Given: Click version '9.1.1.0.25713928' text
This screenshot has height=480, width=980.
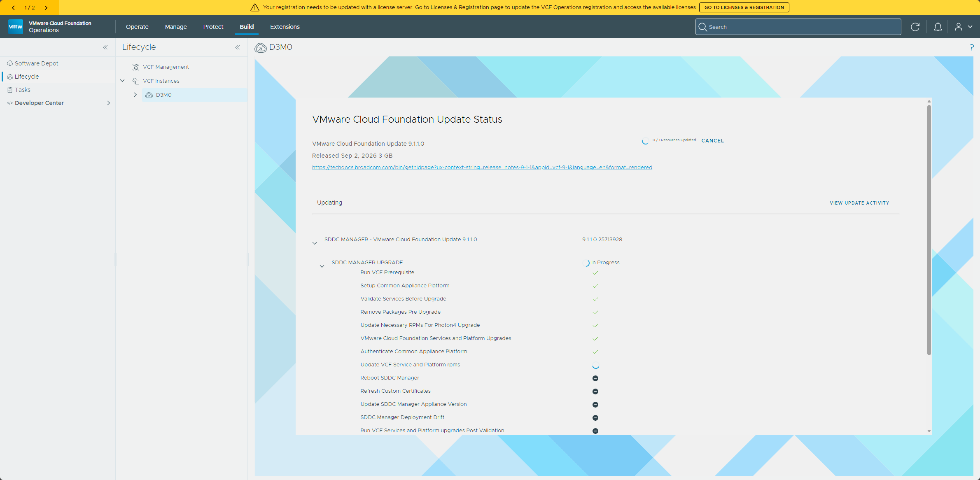Looking at the screenshot, I should pyautogui.click(x=602, y=240).
